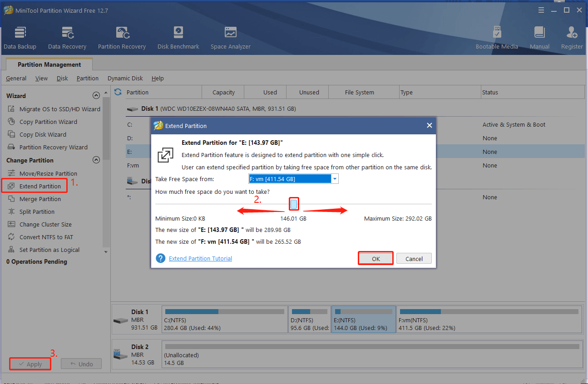Start the Disk Benchmark tool
The image size is (588, 384).
pyautogui.click(x=178, y=38)
